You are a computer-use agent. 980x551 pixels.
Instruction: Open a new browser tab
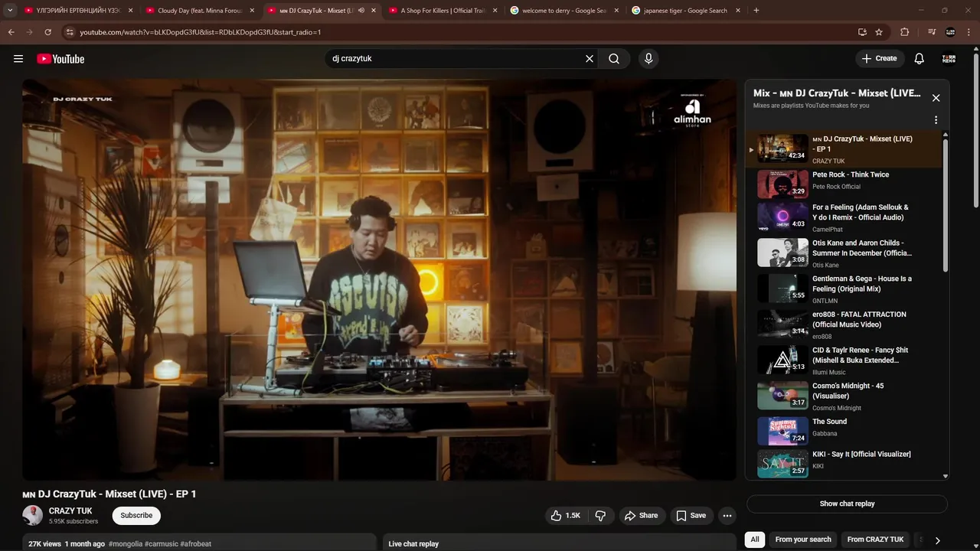click(x=756, y=11)
